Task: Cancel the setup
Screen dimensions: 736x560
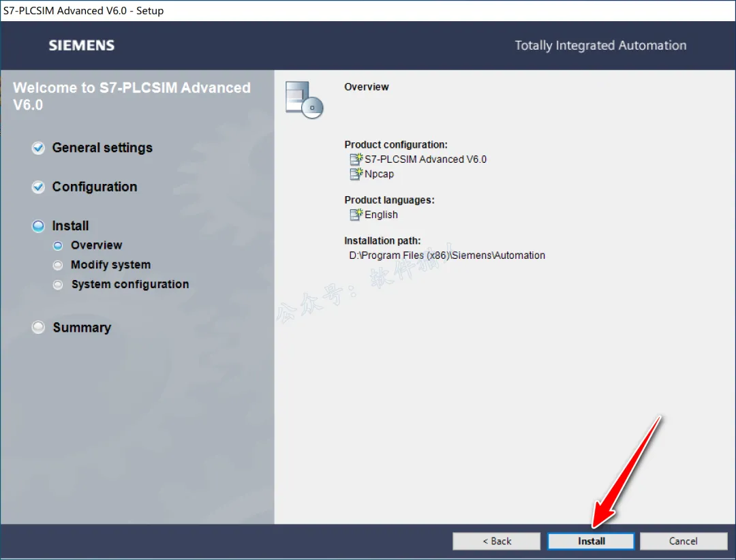Action: pyautogui.click(x=683, y=541)
